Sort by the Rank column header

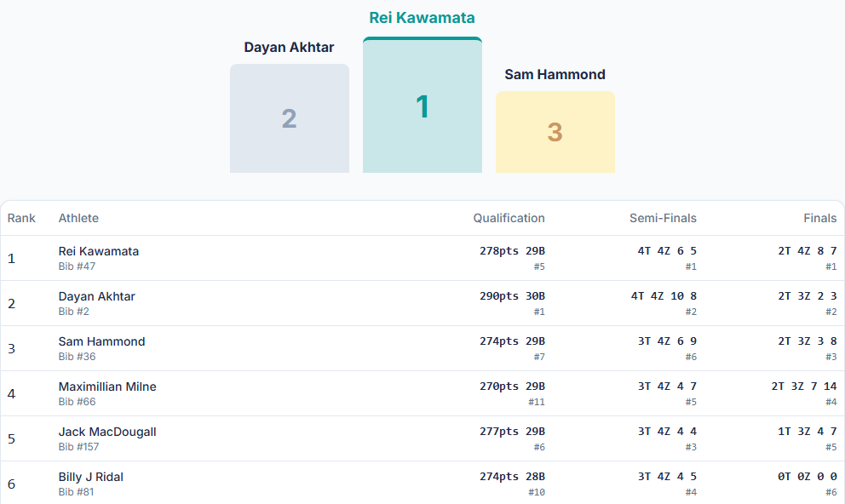pos(21,218)
